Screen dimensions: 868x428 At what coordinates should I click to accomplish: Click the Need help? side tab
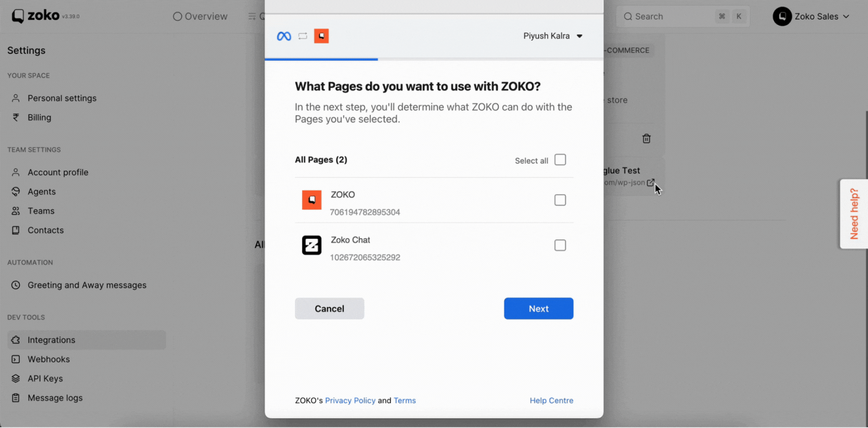tap(854, 214)
